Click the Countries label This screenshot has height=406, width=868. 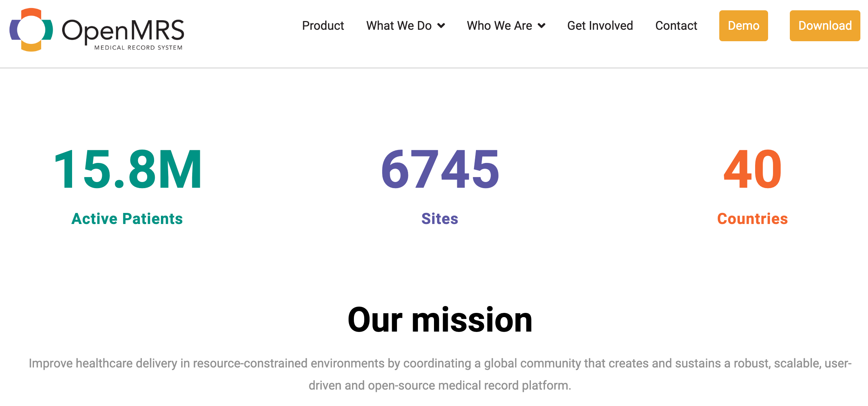click(x=752, y=219)
